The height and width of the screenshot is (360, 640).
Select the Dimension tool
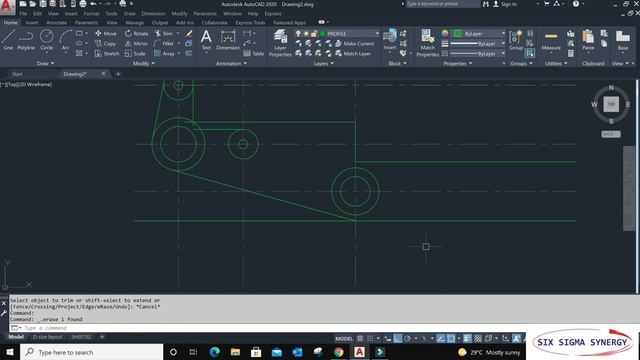228,40
